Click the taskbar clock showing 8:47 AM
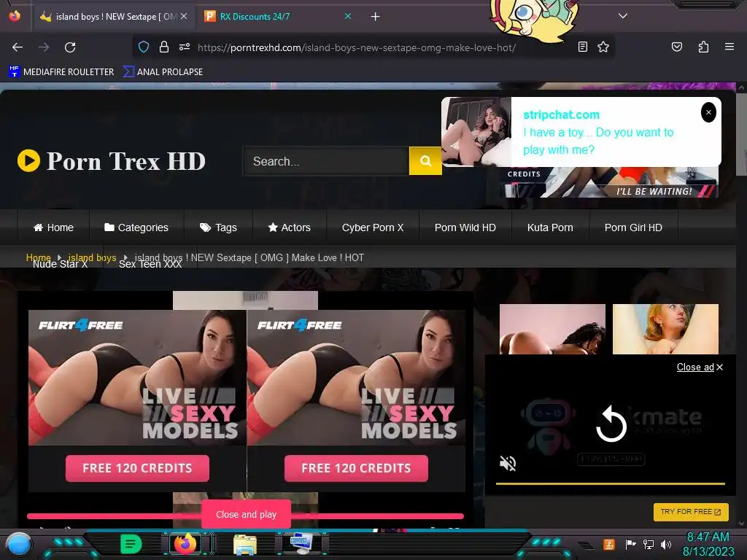 [x=708, y=544]
